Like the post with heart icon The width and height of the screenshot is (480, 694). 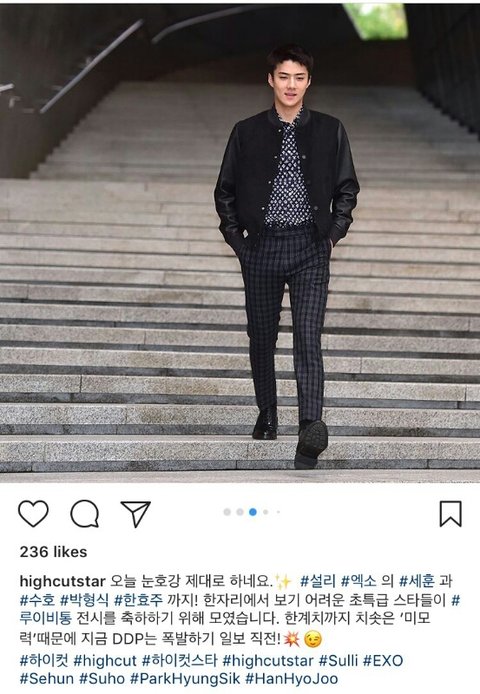tap(33, 513)
